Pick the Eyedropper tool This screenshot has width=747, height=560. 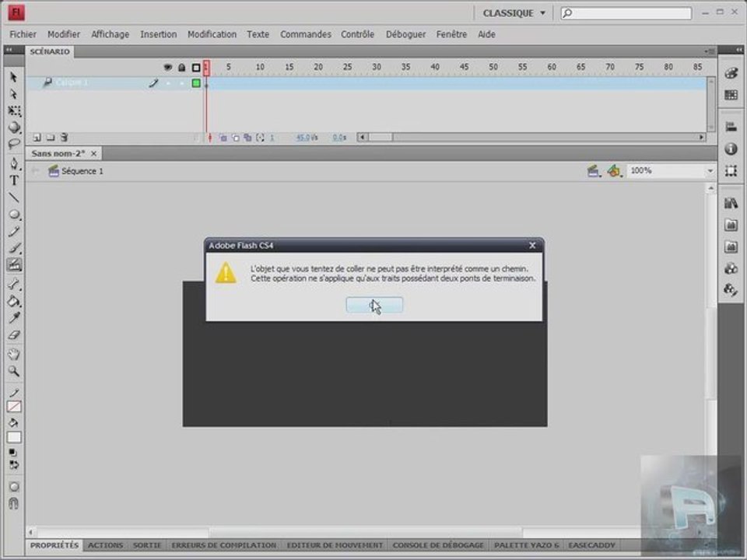click(14, 317)
